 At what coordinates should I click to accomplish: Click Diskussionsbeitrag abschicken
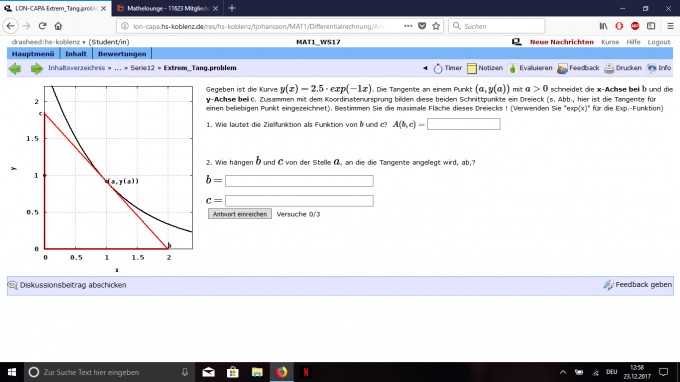tap(68, 285)
